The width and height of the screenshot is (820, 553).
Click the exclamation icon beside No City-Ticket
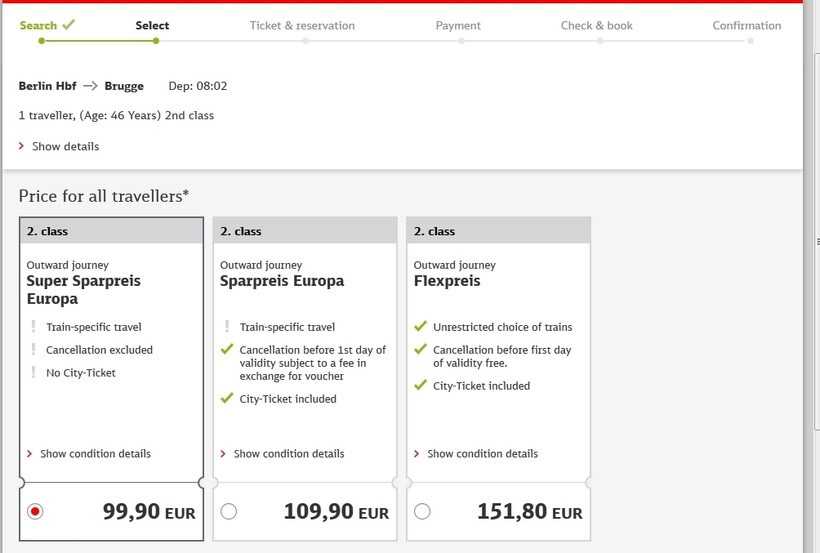(33, 373)
